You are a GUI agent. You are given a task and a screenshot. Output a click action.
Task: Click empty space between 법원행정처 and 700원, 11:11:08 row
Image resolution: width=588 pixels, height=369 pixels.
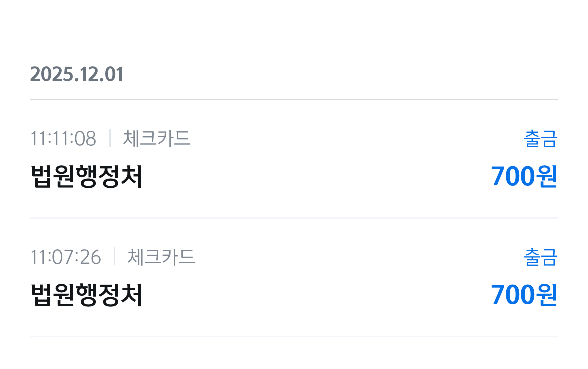point(314,176)
